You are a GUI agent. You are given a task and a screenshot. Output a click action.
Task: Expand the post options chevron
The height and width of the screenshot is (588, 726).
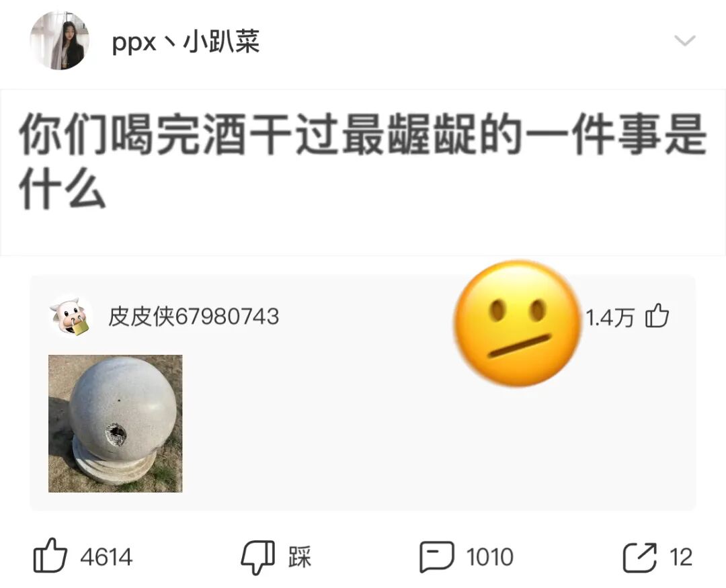685,41
